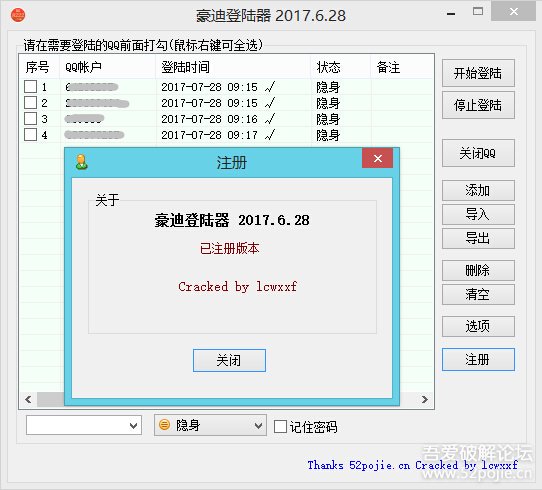The height and width of the screenshot is (490, 542).
Task: Tick the checkbox for account row 1
Action: (x=30, y=86)
